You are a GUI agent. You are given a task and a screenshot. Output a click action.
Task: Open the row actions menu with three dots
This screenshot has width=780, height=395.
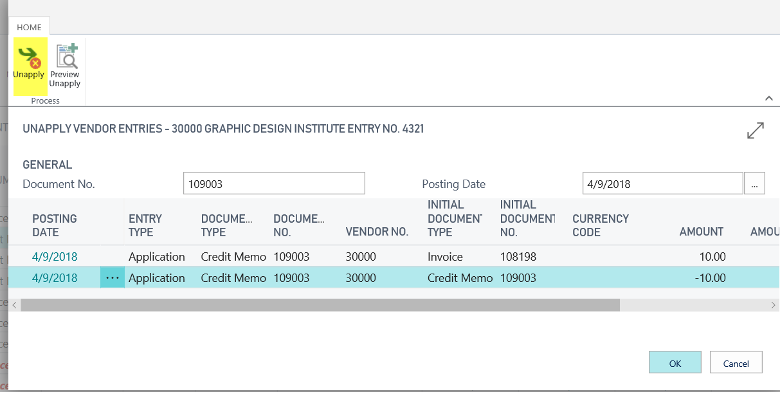tap(112, 278)
